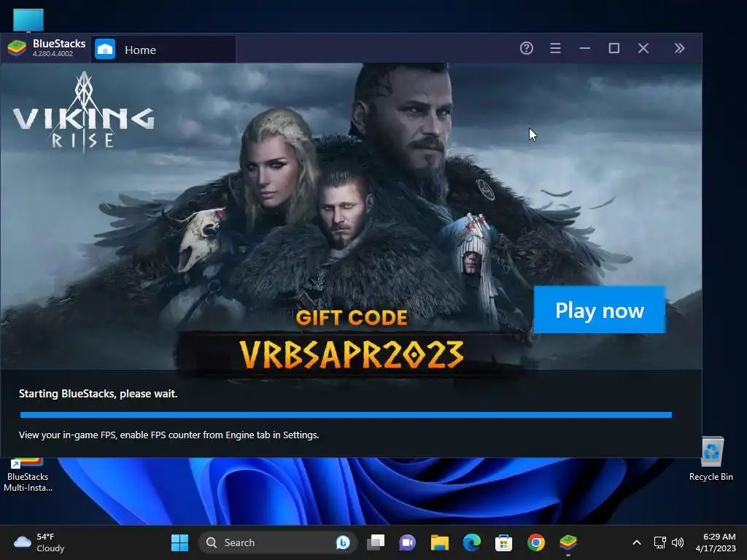Click the Viking Rise banner logo
Screen dimensions: 747x560
[84, 112]
